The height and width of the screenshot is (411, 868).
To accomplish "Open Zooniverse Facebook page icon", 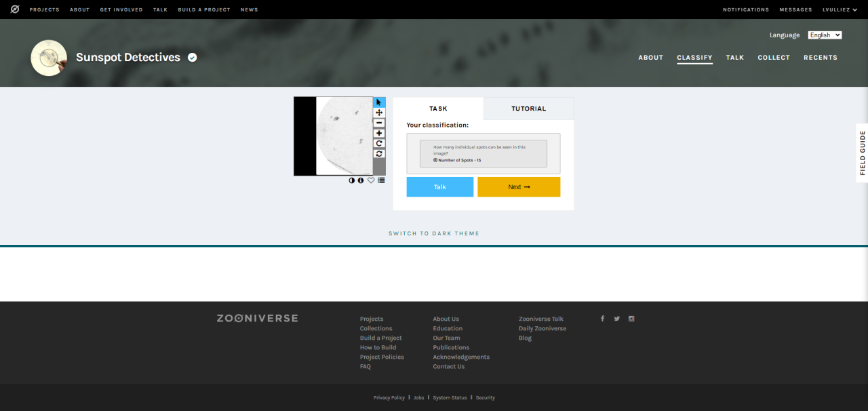I will (602, 319).
